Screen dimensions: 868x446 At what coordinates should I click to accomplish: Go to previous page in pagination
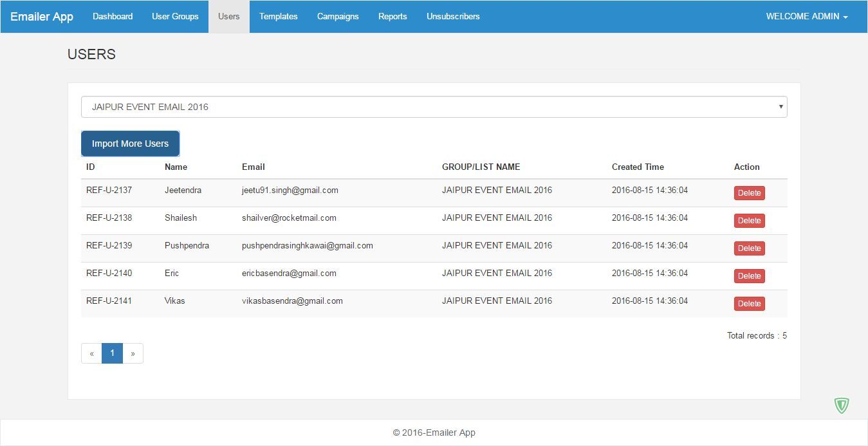click(x=91, y=353)
